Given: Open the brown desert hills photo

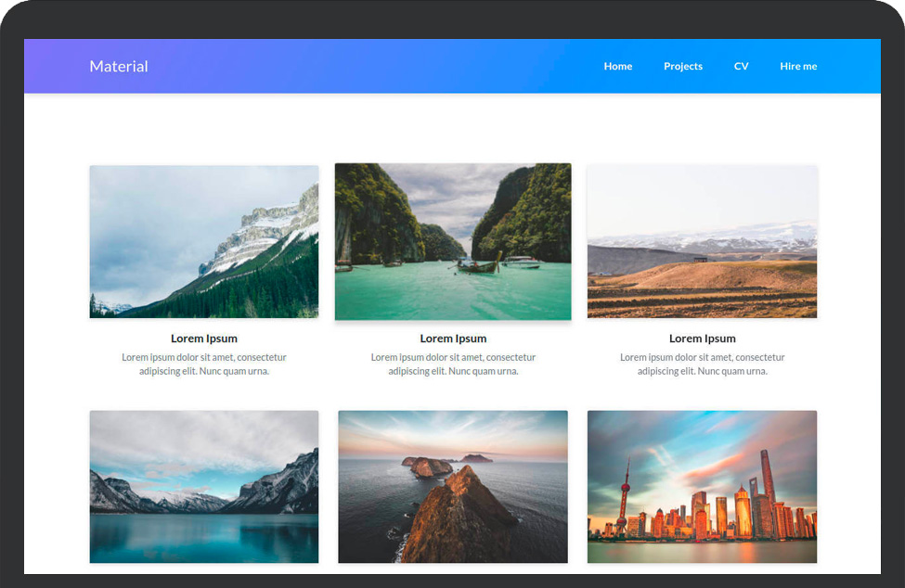Looking at the screenshot, I should click(x=702, y=241).
